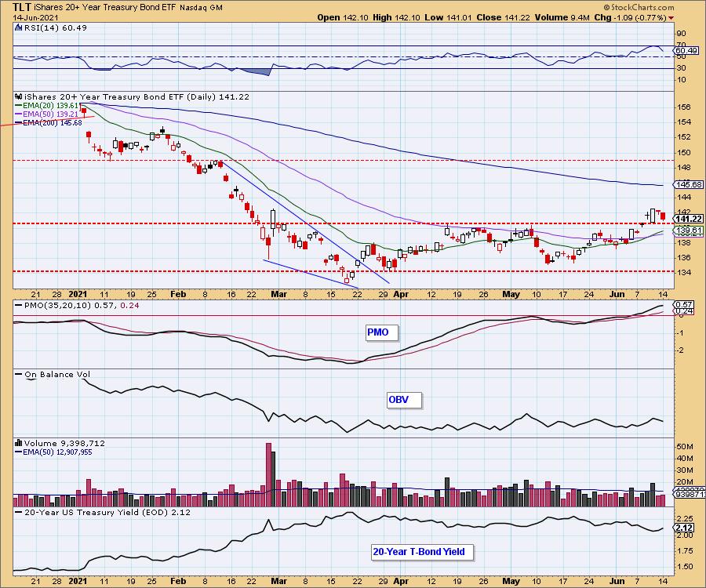Click the volume bars icon beside Volume label
Viewport: 706px width, 588px height.
pyautogui.click(x=19, y=443)
